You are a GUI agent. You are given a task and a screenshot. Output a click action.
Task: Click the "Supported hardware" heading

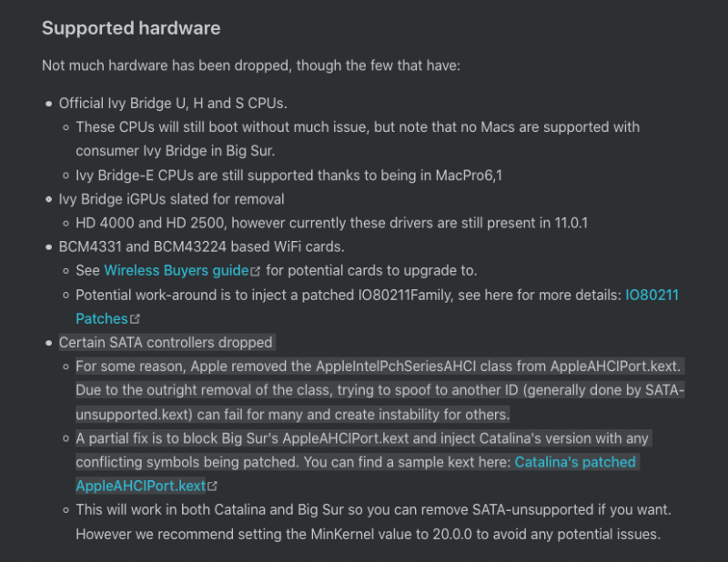point(131,28)
